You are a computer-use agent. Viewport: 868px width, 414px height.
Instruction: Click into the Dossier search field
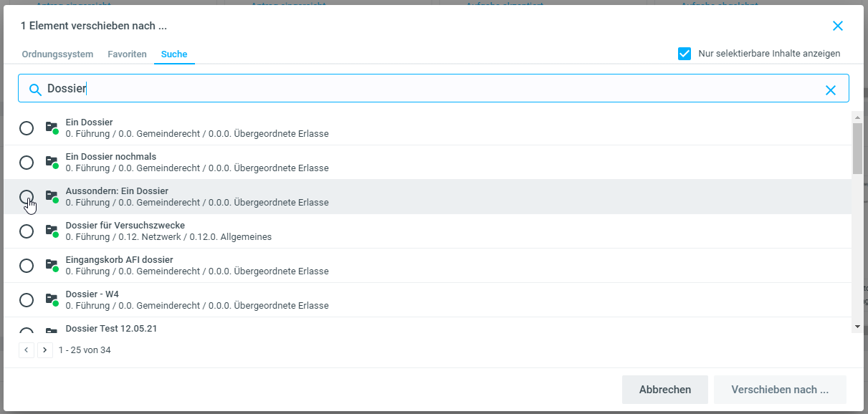pyautogui.click(x=430, y=89)
